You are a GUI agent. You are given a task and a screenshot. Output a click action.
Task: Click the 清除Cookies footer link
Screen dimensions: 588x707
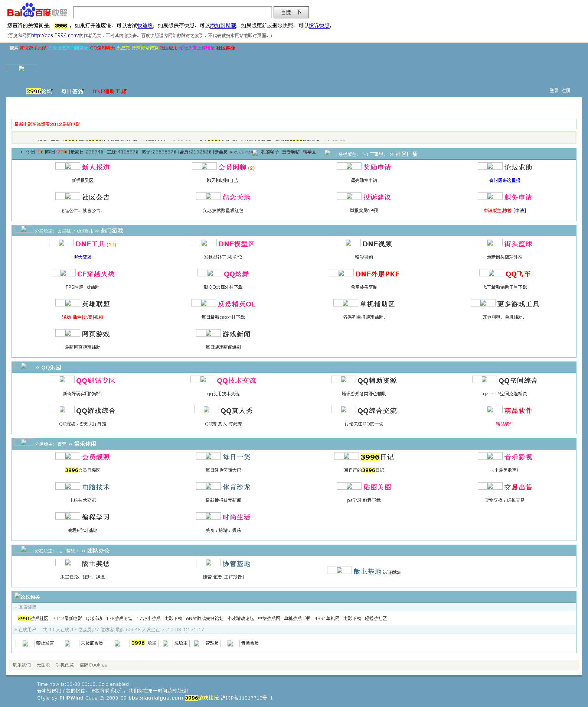pos(93,665)
